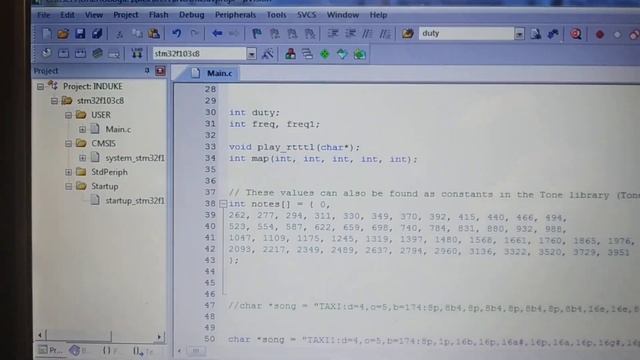This screenshot has height=360, width=640.
Task: Insert a breakpoint with the red dot icon
Action: click(x=600, y=34)
